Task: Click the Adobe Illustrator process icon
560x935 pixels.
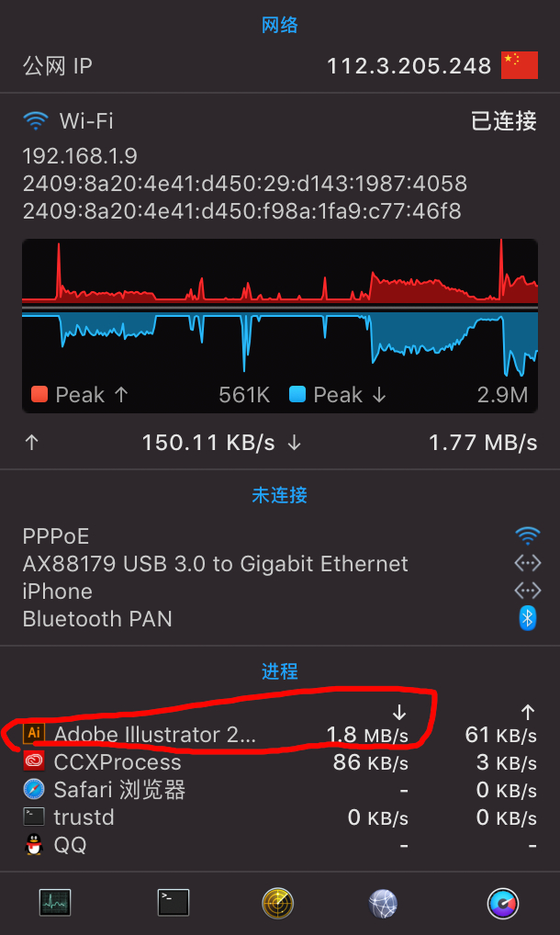Action: click(x=34, y=734)
